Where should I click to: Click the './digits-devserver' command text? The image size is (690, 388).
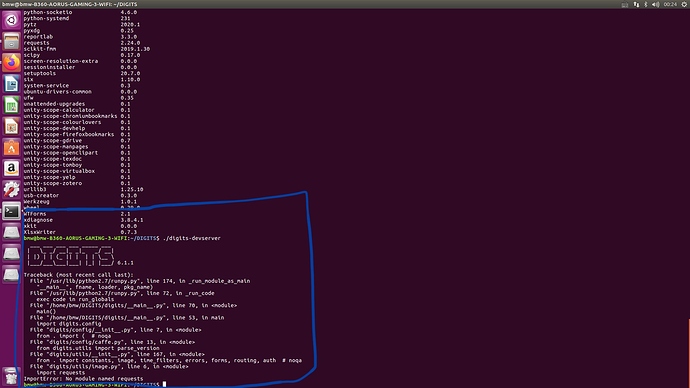coord(192,238)
